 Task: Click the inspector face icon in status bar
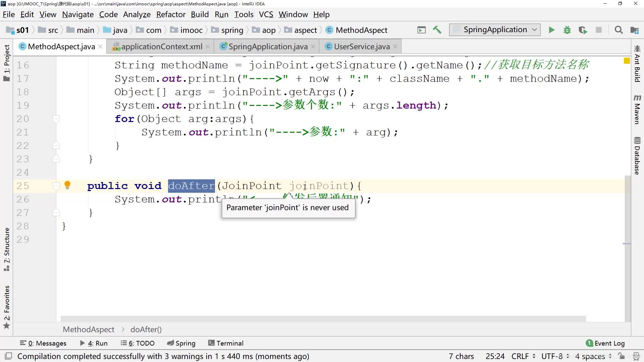pyautogui.click(x=636, y=356)
